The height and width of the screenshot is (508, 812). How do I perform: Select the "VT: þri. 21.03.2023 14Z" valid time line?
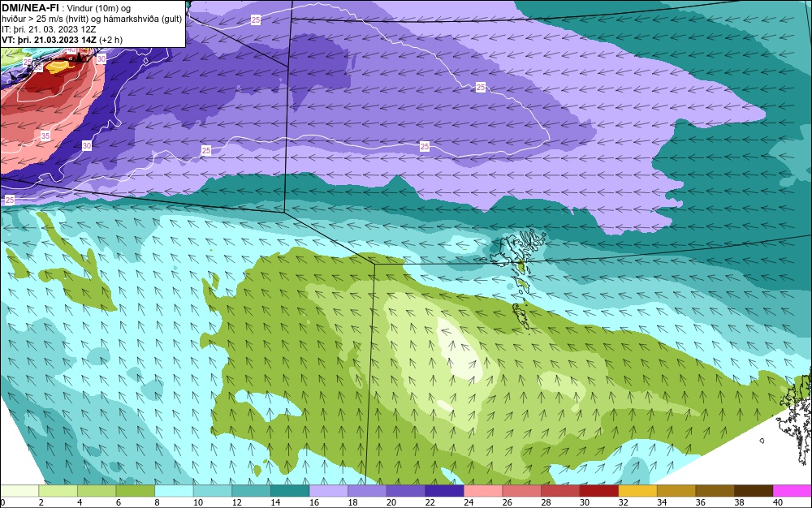coord(50,40)
